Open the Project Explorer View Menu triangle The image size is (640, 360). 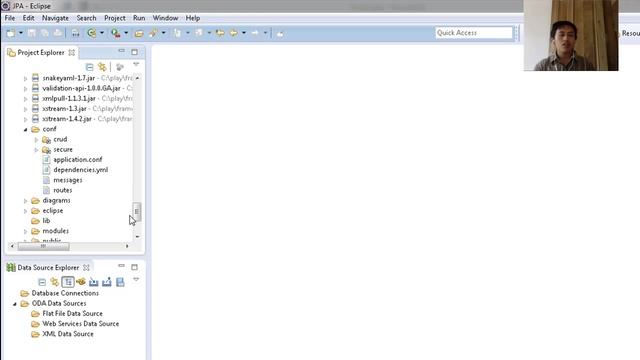[136, 65]
